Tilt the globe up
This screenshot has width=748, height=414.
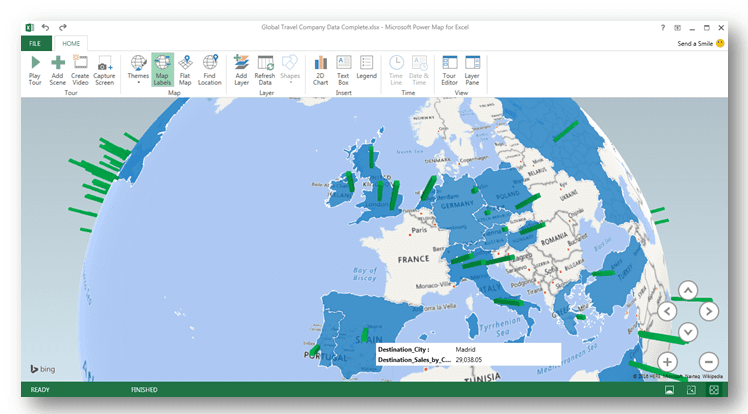tap(688, 290)
